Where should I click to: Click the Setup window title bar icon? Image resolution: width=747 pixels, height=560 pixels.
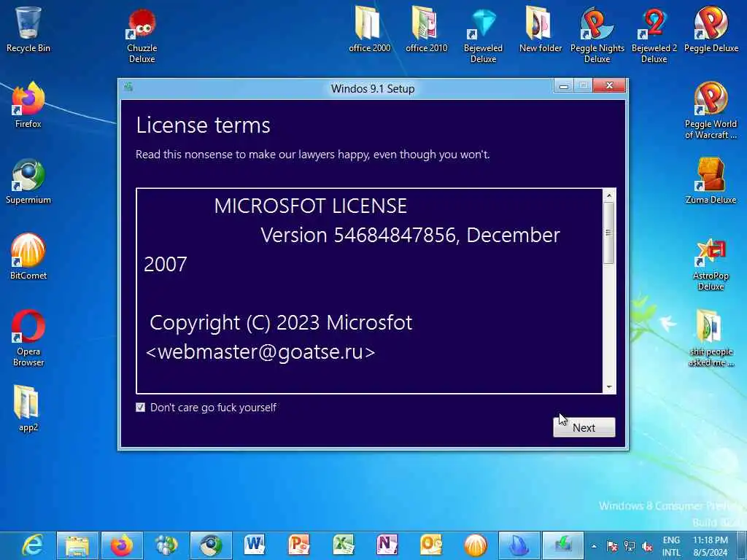(128, 87)
